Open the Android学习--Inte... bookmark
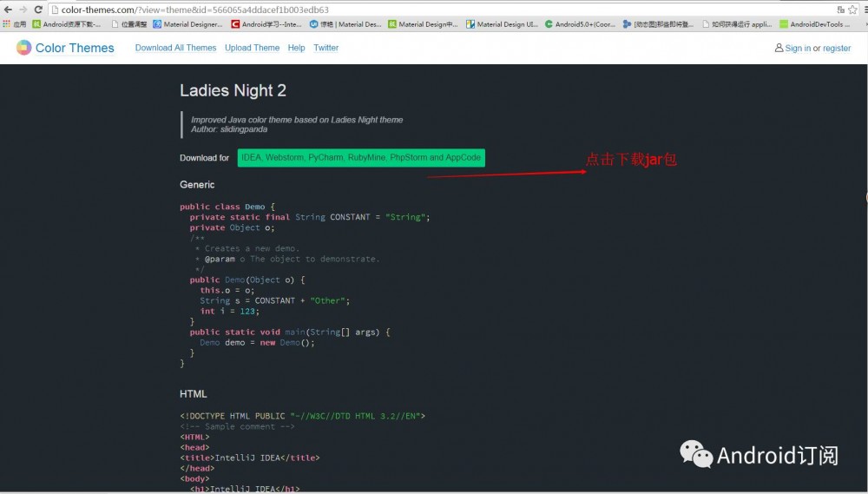 tap(266, 23)
